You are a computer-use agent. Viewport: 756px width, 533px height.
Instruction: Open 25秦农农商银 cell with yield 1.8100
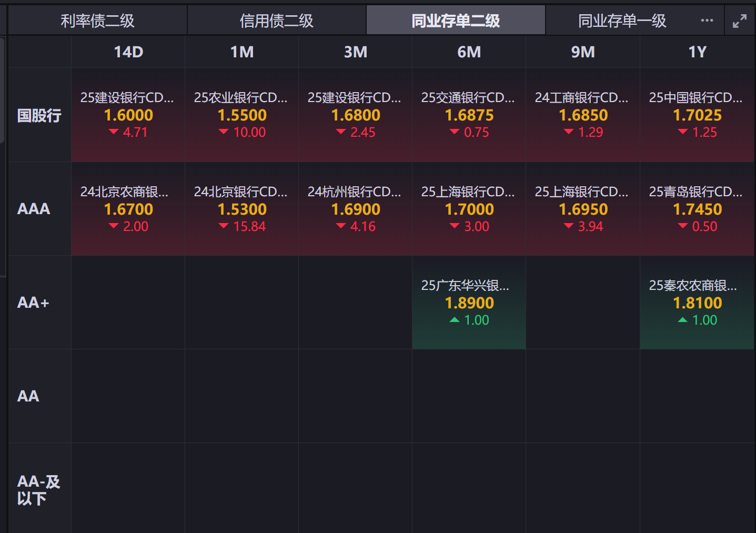(x=697, y=303)
